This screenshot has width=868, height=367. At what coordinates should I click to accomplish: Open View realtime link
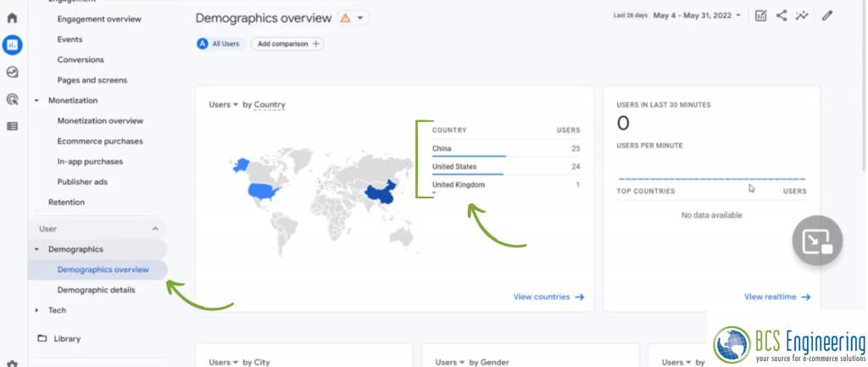pos(777,297)
